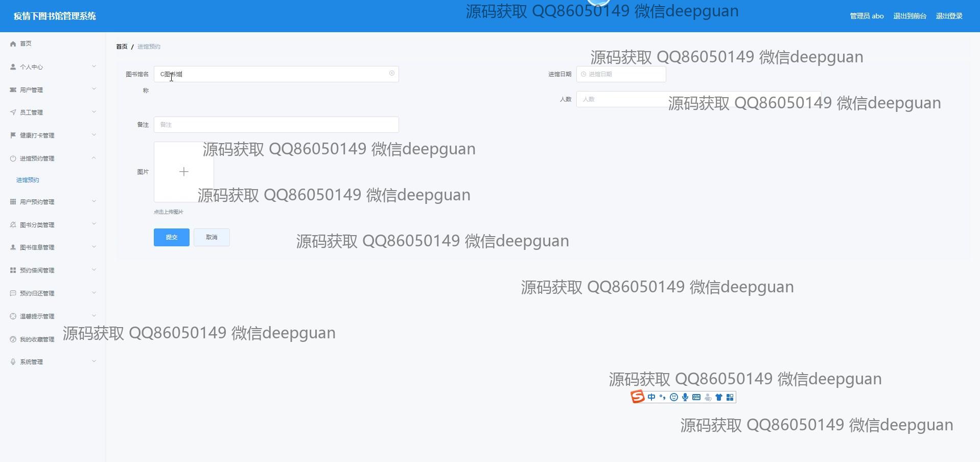Click the 疫情下图书馆管理系统 title

pyautogui.click(x=55, y=16)
